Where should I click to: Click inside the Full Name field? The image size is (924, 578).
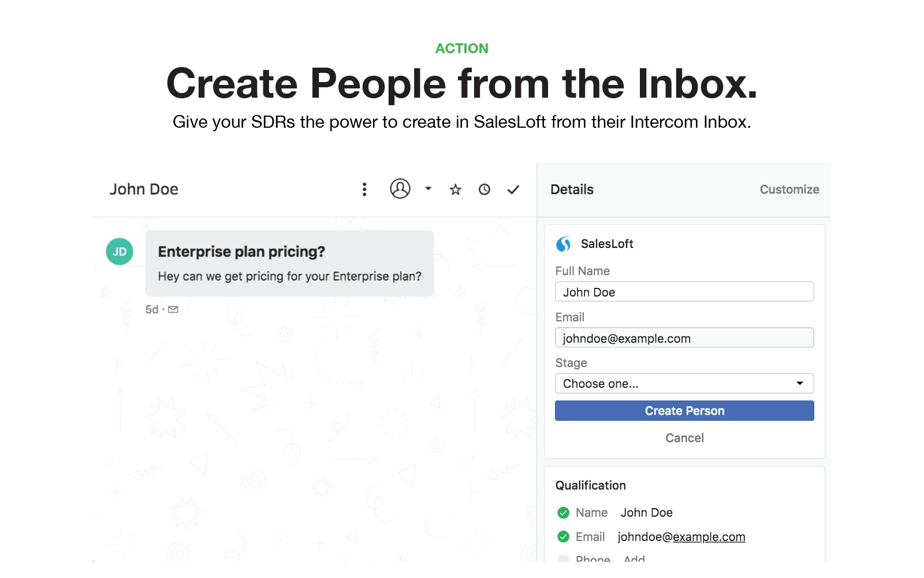[x=684, y=292]
